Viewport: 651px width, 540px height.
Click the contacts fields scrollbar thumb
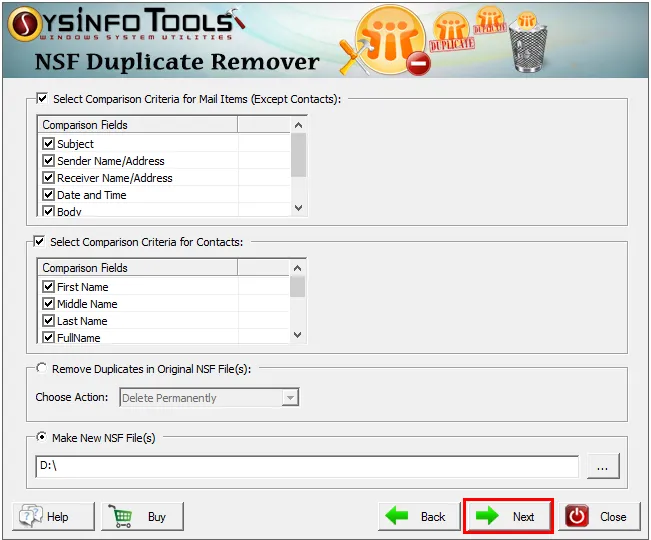(x=297, y=286)
